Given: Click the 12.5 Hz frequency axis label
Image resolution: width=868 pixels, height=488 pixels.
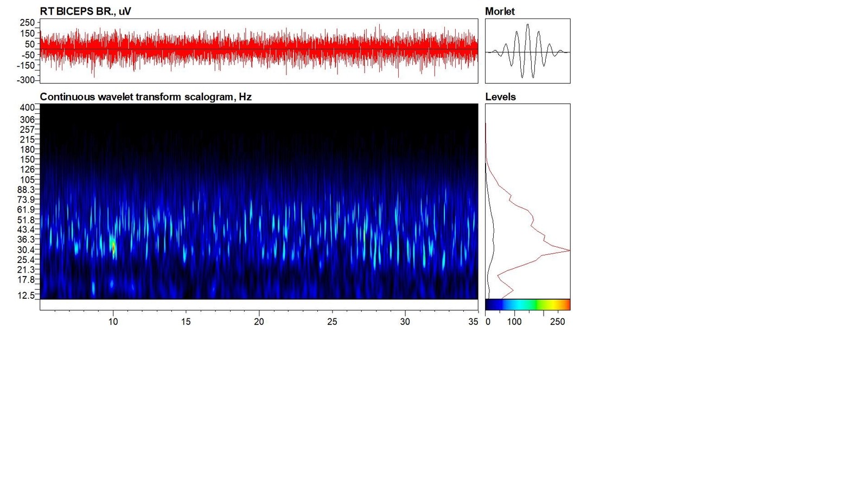Looking at the screenshot, I should click(x=26, y=296).
